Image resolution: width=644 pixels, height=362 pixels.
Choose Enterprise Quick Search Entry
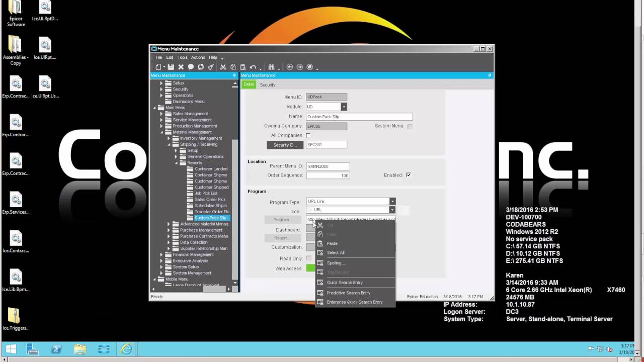(x=356, y=302)
